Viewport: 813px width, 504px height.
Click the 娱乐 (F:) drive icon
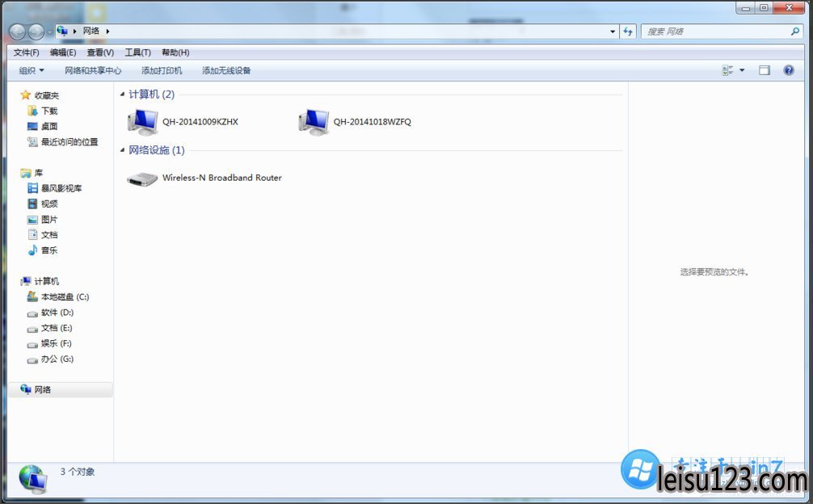point(32,344)
